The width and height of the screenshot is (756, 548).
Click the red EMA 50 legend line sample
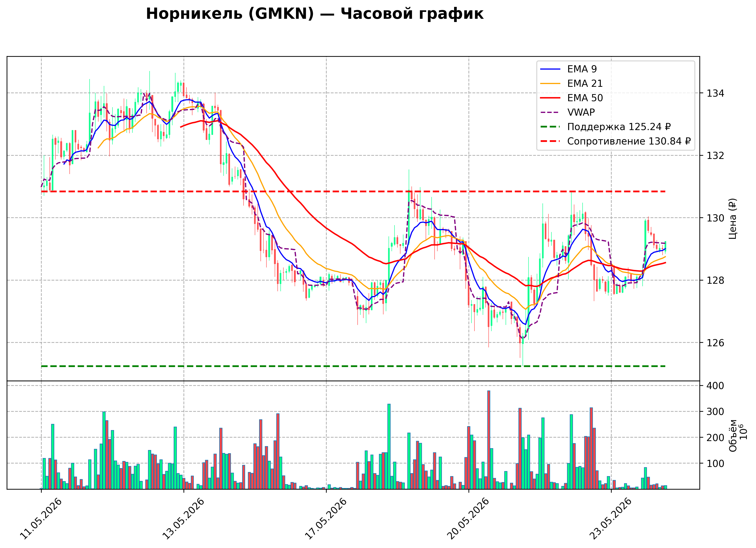[550, 98]
